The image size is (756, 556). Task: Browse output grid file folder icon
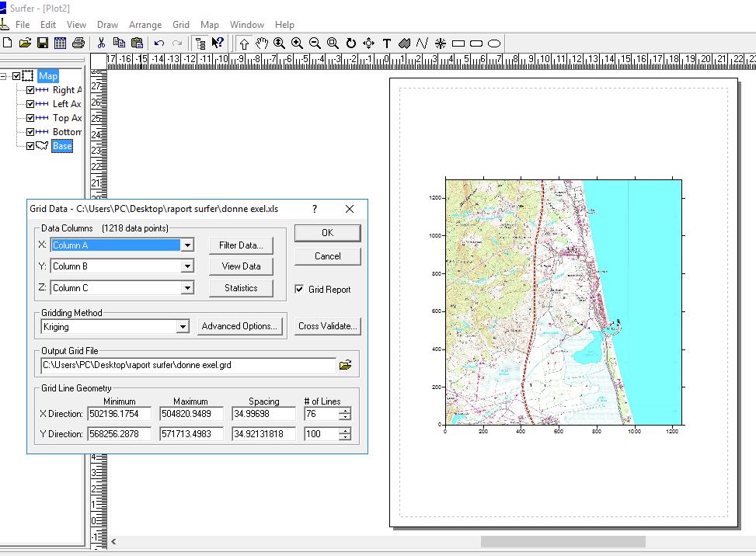[345, 364]
